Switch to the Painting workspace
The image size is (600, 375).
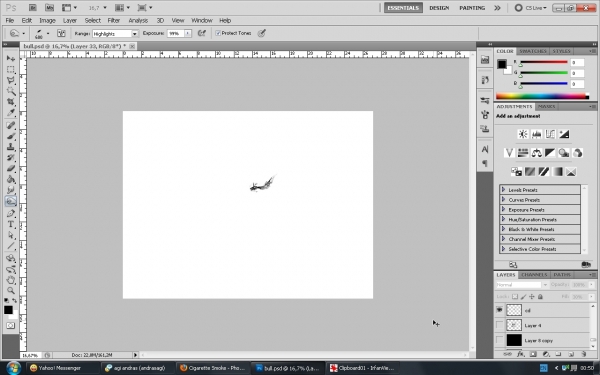pyautogui.click(x=472, y=8)
